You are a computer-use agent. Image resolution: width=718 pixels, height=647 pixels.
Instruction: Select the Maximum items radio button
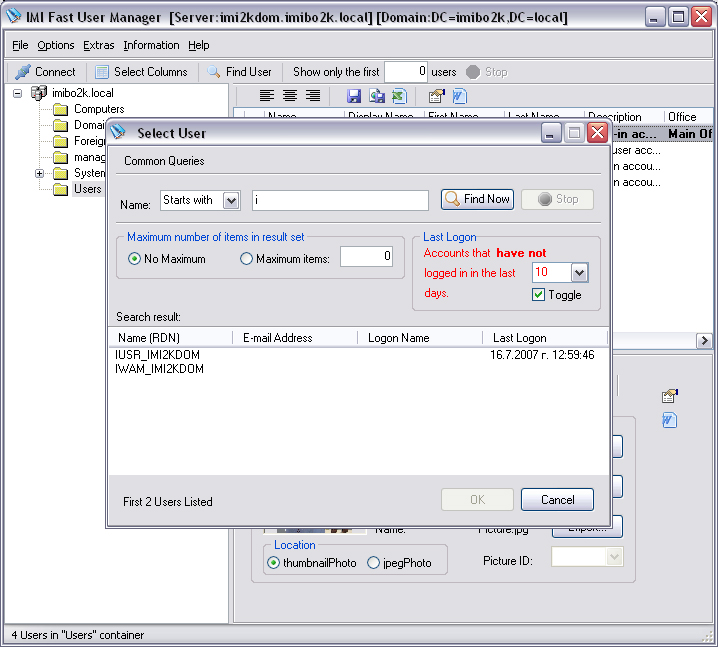point(246,259)
